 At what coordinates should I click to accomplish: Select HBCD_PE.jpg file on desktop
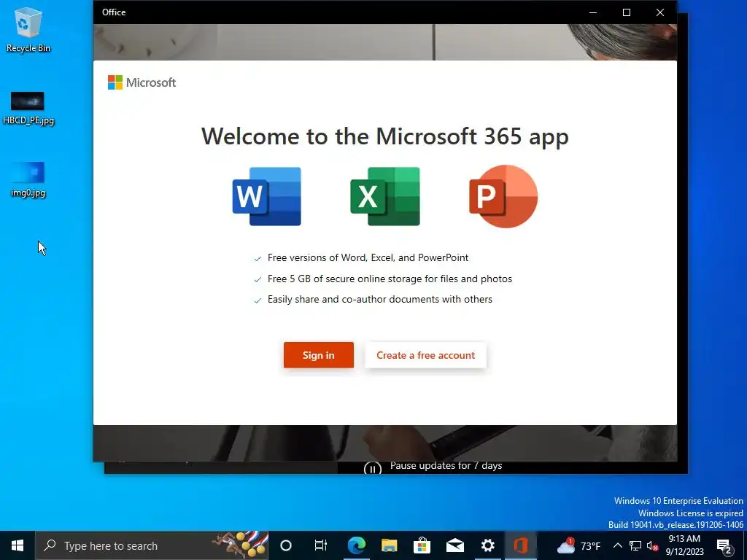(28, 109)
